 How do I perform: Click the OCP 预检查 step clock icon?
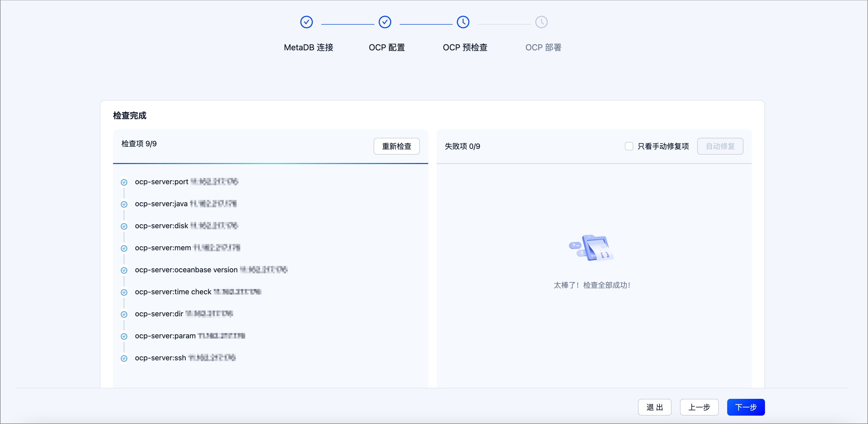(x=463, y=22)
